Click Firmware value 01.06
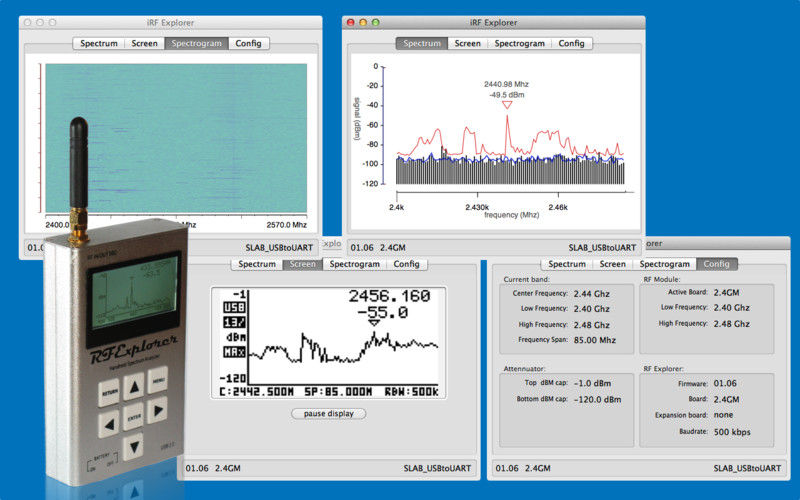The width and height of the screenshot is (800, 500). click(725, 383)
